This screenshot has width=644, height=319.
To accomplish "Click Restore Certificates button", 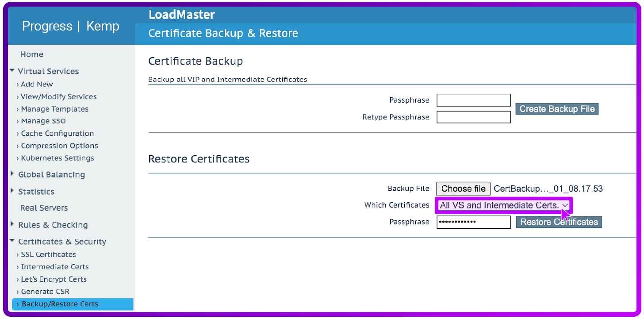I will click(x=559, y=222).
